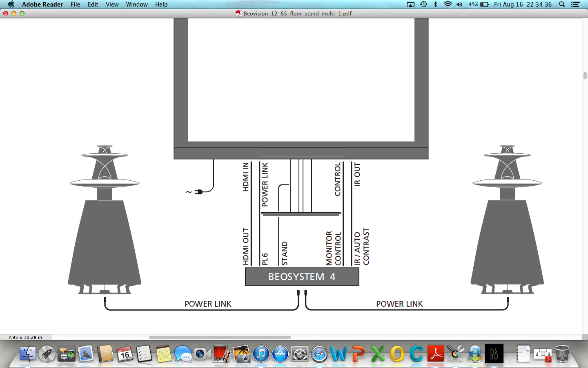The width and height of the screenshot is (588, 368).
Task: Open the Window menu
Action: coord(137,4)
